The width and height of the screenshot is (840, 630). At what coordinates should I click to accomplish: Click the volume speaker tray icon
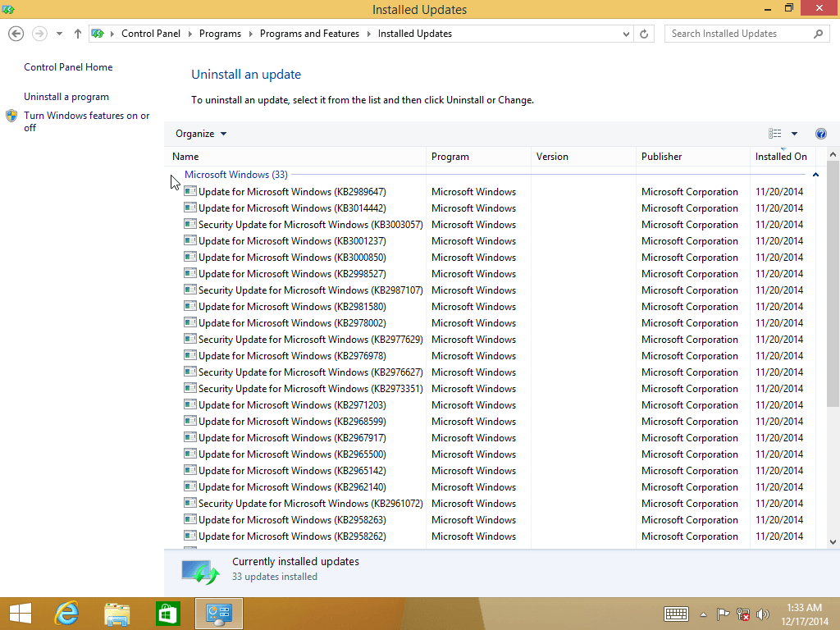pos(762,614)
